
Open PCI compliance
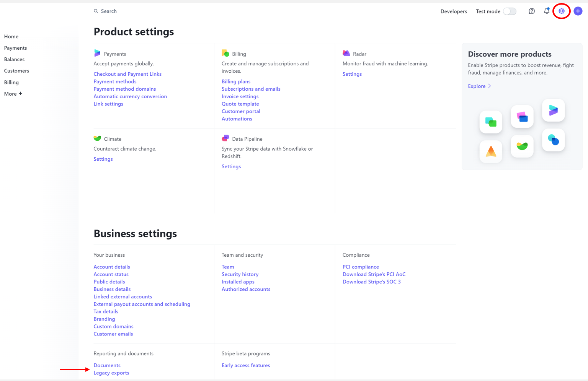point(361,267)
